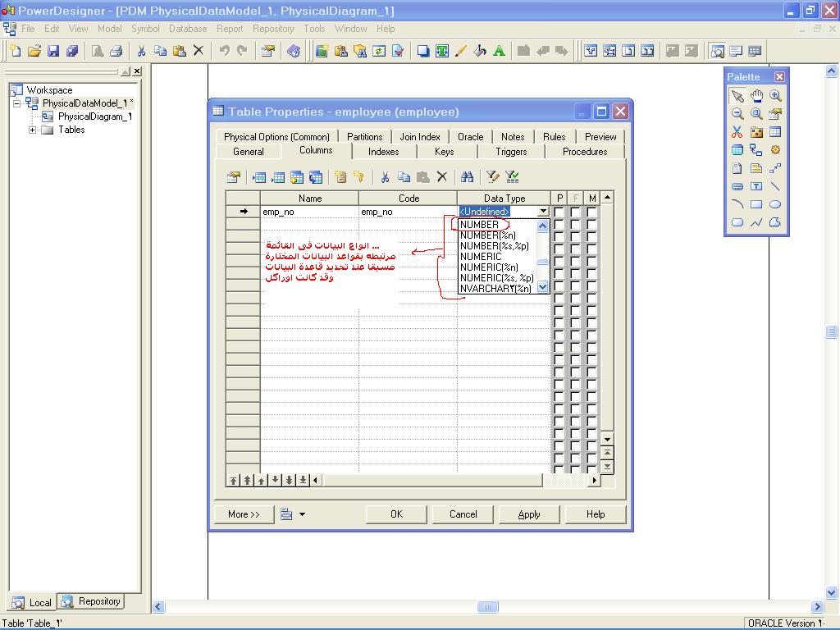Click the binoculars Find icon in Columns toolbar

pyautogui.click(x=468, y=176)
